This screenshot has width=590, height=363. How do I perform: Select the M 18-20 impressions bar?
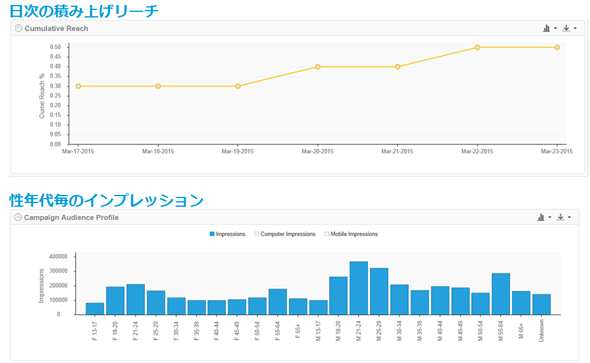coord(338,296)
